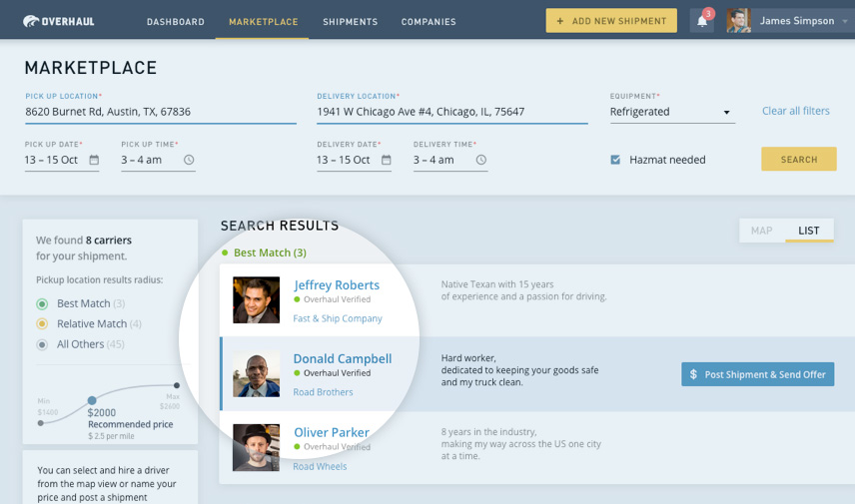Screen dimensions: 855x504
Task: Go to the Shipments menu item
Action: pyautogui.click(x=350, y=22)
